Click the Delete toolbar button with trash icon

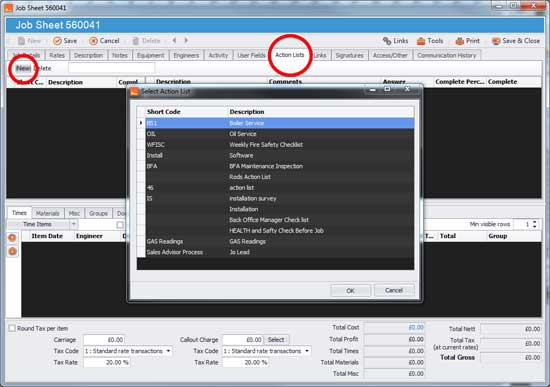click(x=146, y=41)
